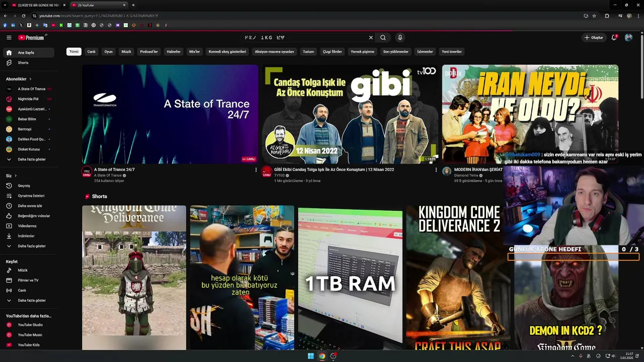Select the Aksiyon-macera oyunları chip
The image size is (644, 362).
(274, 51)
